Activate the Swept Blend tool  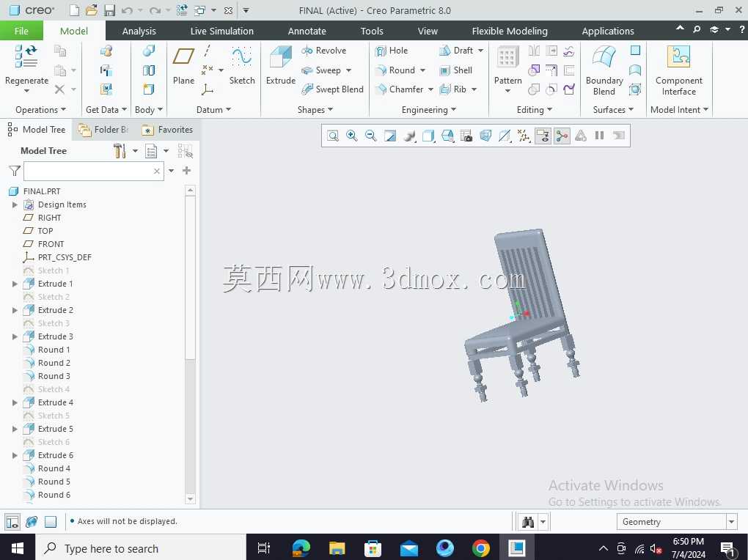pos(332,89)
